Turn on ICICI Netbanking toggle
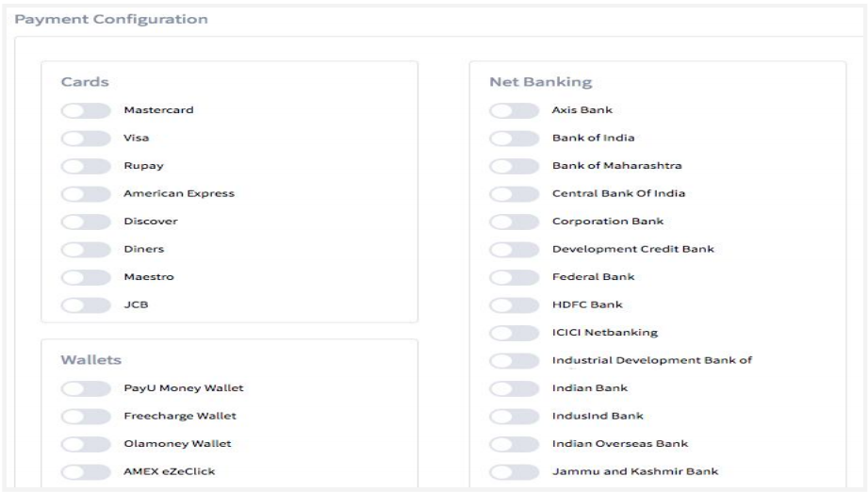This screenshot has width=868, height=493. 514,333
